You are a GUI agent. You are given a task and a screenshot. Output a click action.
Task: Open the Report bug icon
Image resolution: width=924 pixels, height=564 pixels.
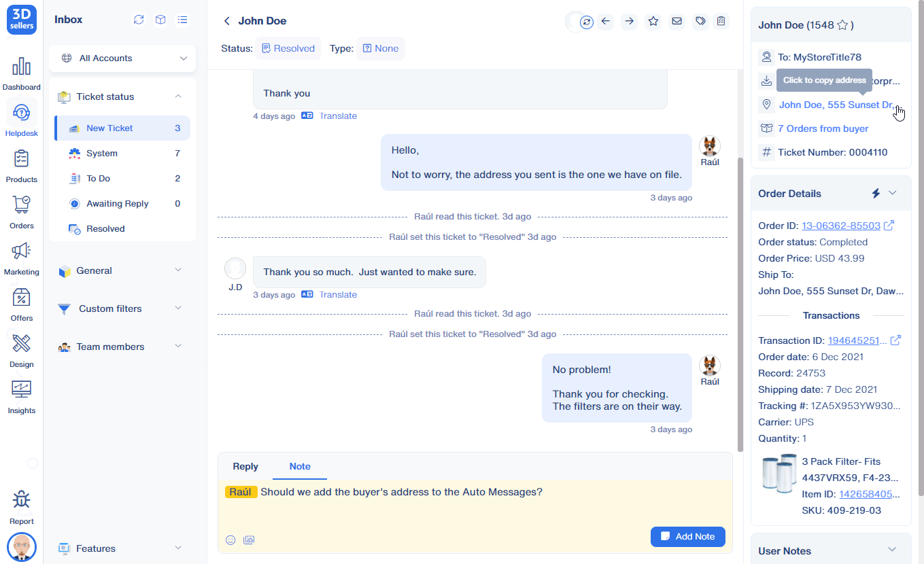point(21,506)
